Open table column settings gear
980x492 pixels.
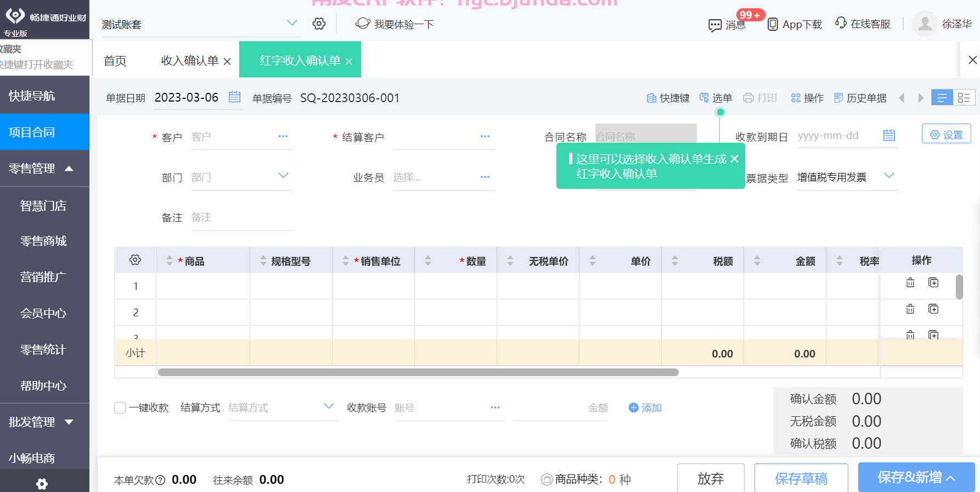[x=135, y=260]
